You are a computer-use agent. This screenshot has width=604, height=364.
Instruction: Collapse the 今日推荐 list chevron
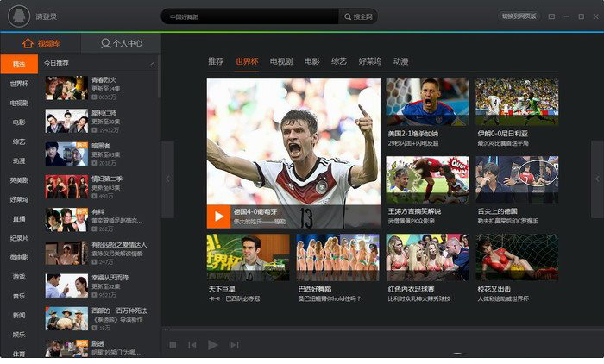tap(153, 64)
